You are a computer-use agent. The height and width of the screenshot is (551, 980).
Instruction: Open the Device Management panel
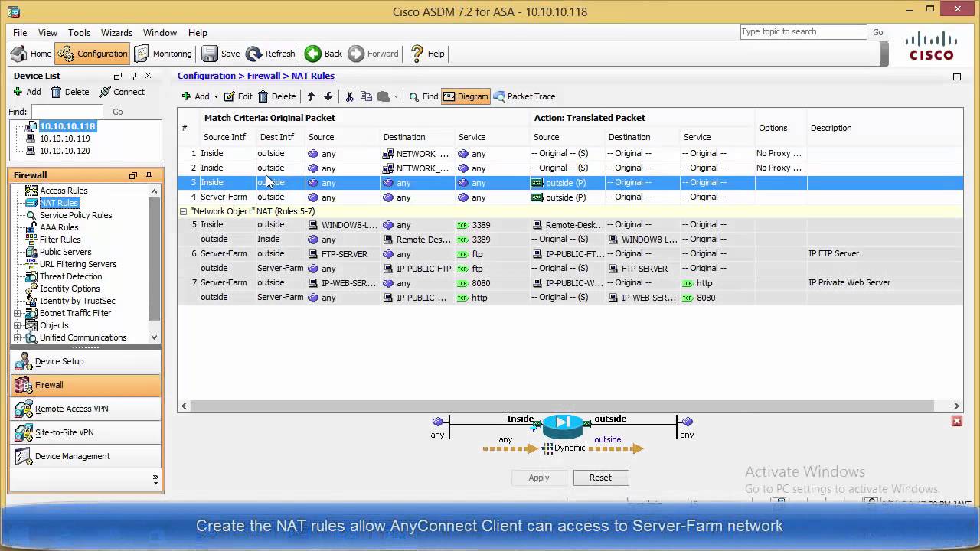pos(86,456)
